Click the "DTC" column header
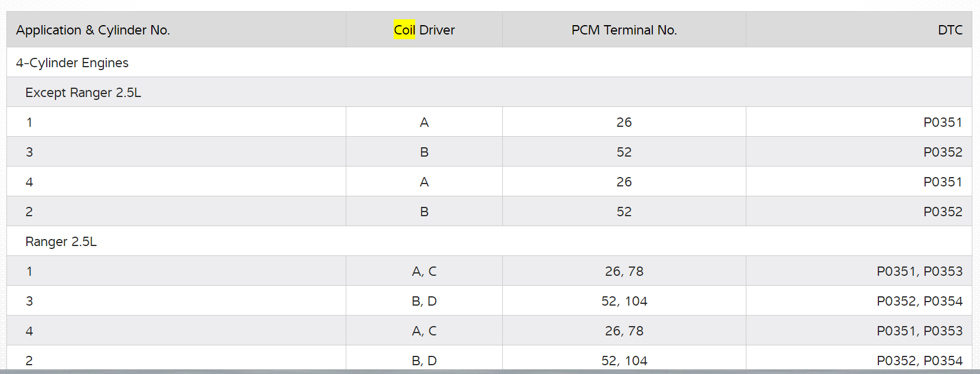This screenshot has width=980, height=374. click(950, 30)
